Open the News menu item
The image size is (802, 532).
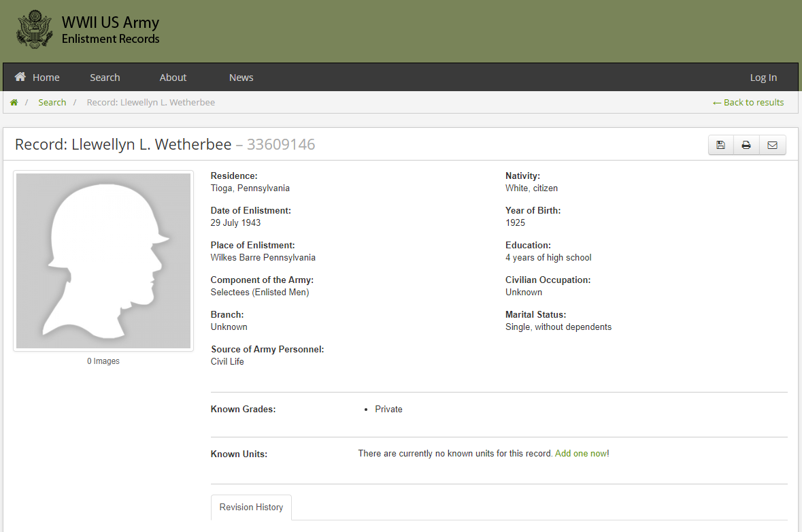pyautogui.click(x=241, y=78)
